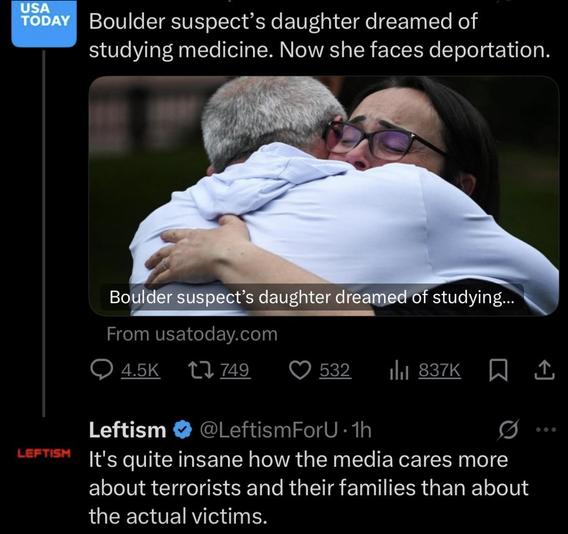This screenshot has width=568, height=534.
Task: Click the reply speech bubble icon
Action: [x=101, y=370]
